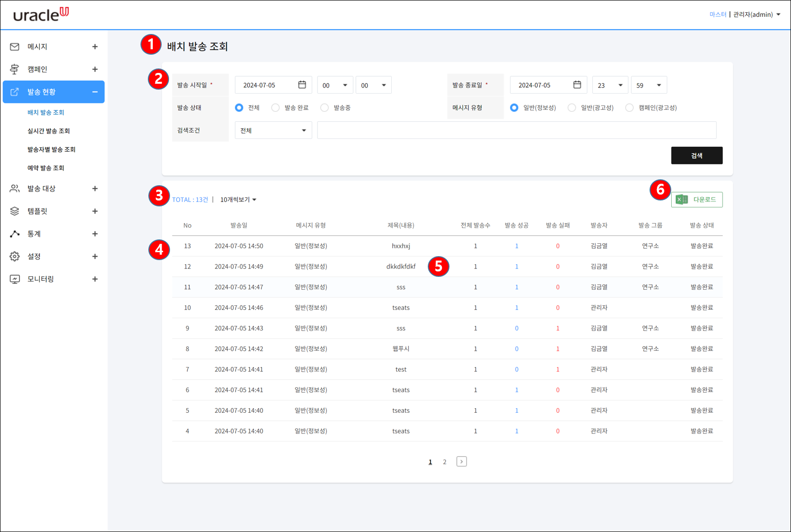Open the 발송 시작일 calendar picker icon
The image size is (791, 532).
[302, 85]
